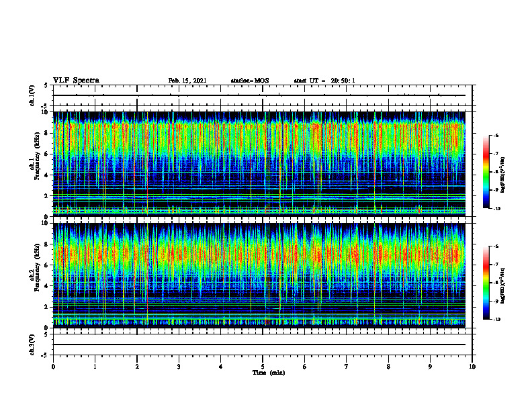
Task: Select the date text "Feb. 15, 2021"
Action: pos(187,81)
